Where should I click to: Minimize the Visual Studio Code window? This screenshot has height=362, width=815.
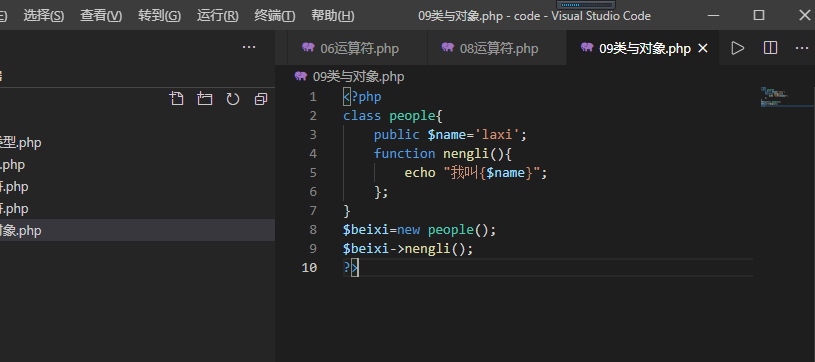[714, 15]
